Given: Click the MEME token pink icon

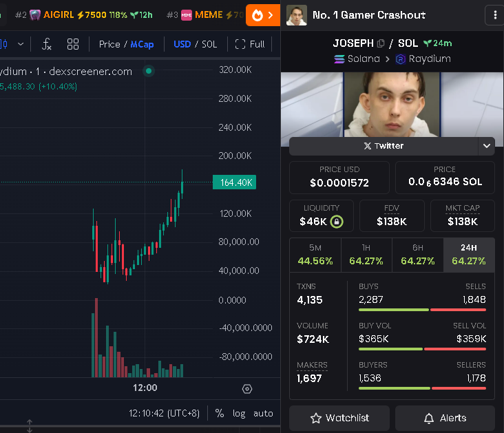Looking at the screenshot, I should pos(187,15).
